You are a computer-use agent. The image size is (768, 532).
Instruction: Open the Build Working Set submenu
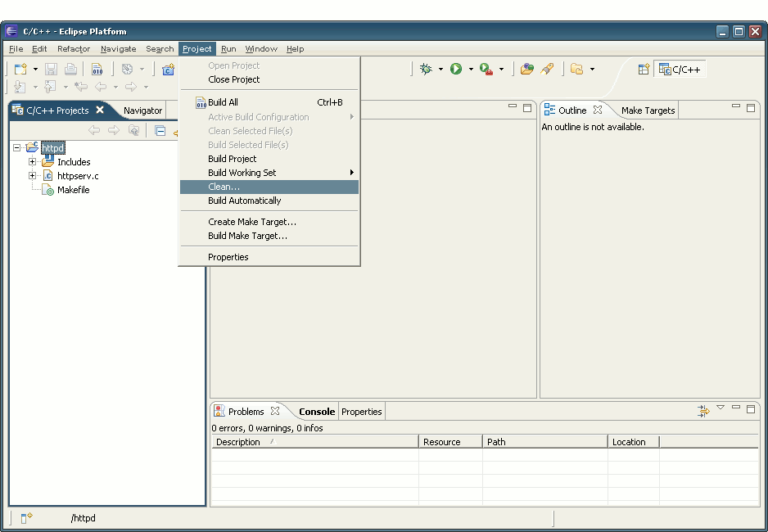pyautogui.click(x=269, y=173)
